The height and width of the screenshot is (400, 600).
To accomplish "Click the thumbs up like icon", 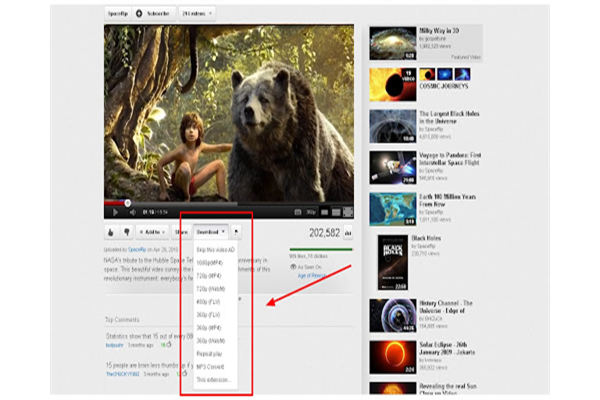I will 113,232.
